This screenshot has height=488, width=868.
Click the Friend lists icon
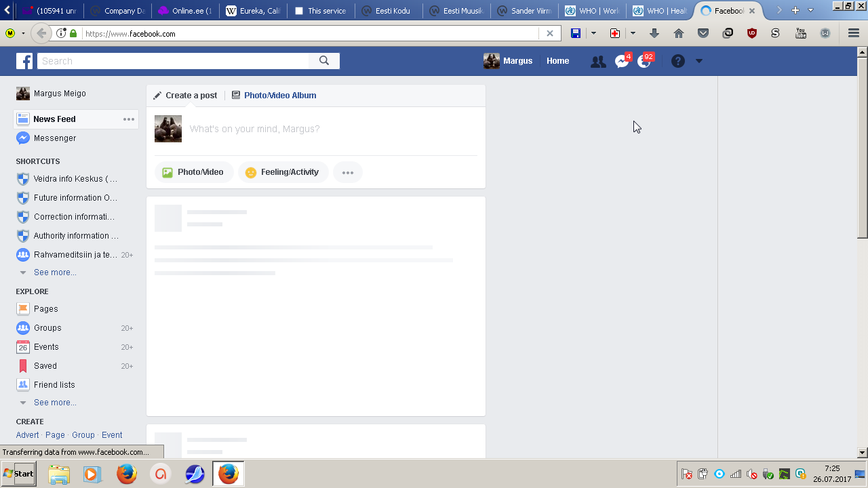pyautogui.click(x=23, y=385)
